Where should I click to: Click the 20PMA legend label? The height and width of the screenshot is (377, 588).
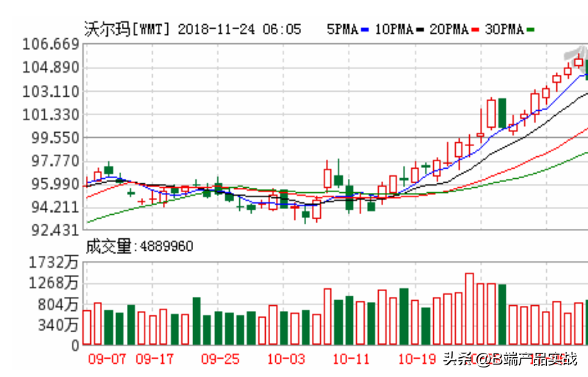point(449,29)
